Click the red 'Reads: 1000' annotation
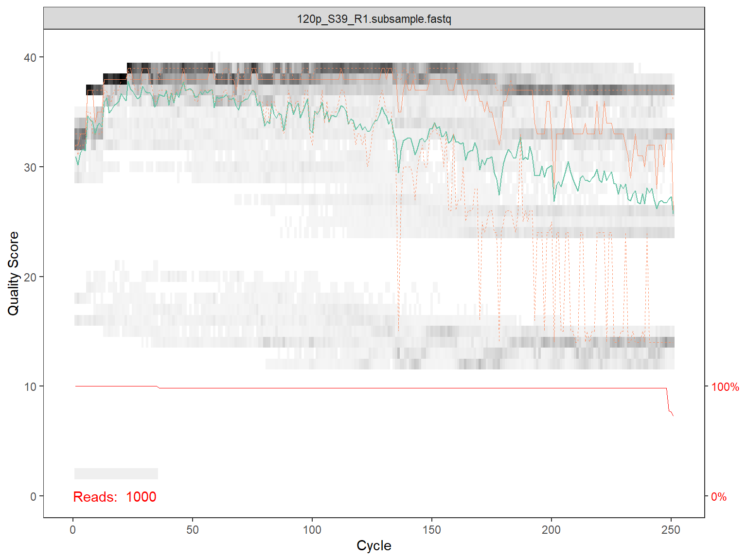 [x=115, y=497]
